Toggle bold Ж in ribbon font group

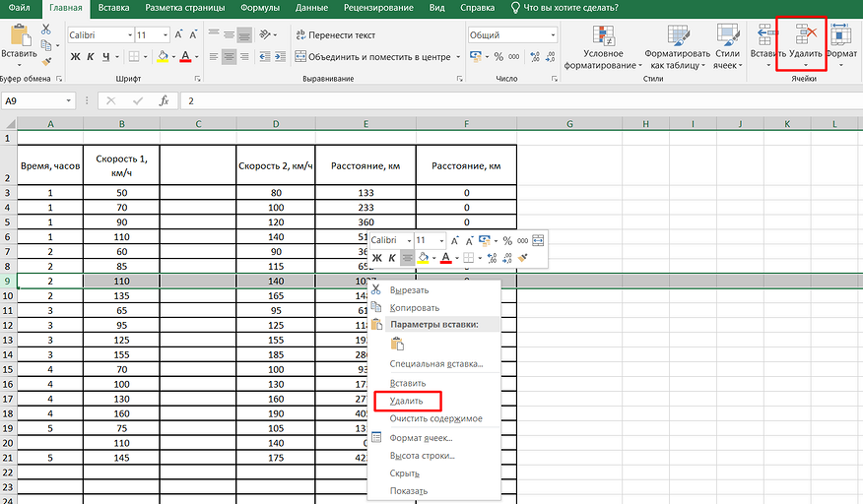pyautogui.click(x=75, y=57)
